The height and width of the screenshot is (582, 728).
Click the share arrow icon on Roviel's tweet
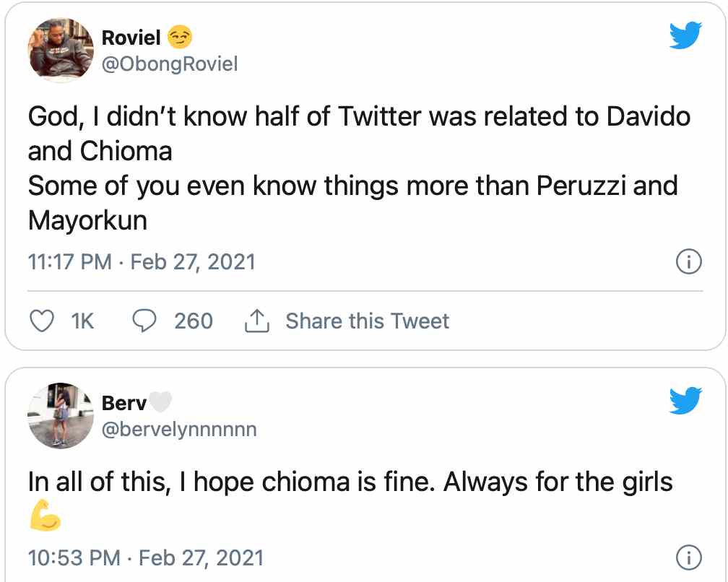point(256,322)
